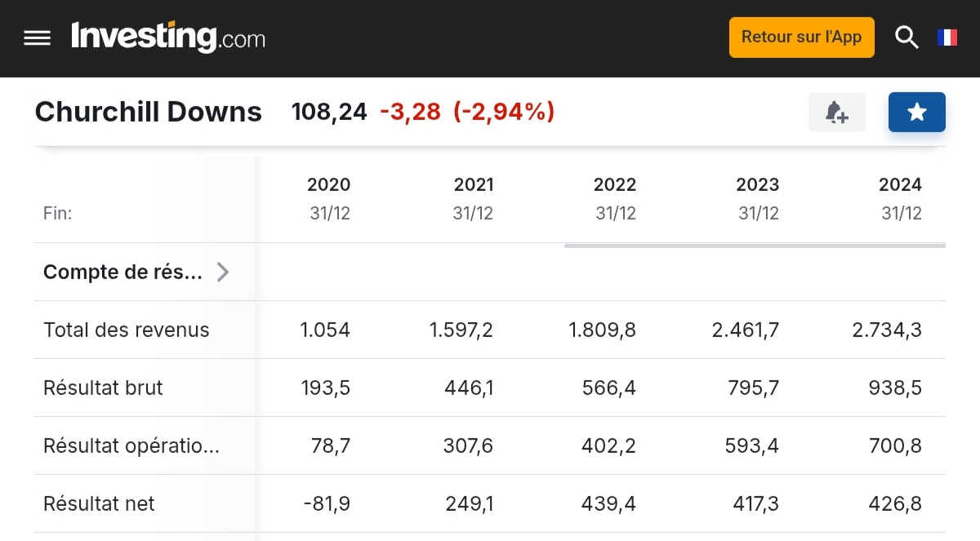The width and height of the screenshot is (980, 541).
Task: Select the 2024 gross profit value 938,5
Action: (x=896, y=388)
